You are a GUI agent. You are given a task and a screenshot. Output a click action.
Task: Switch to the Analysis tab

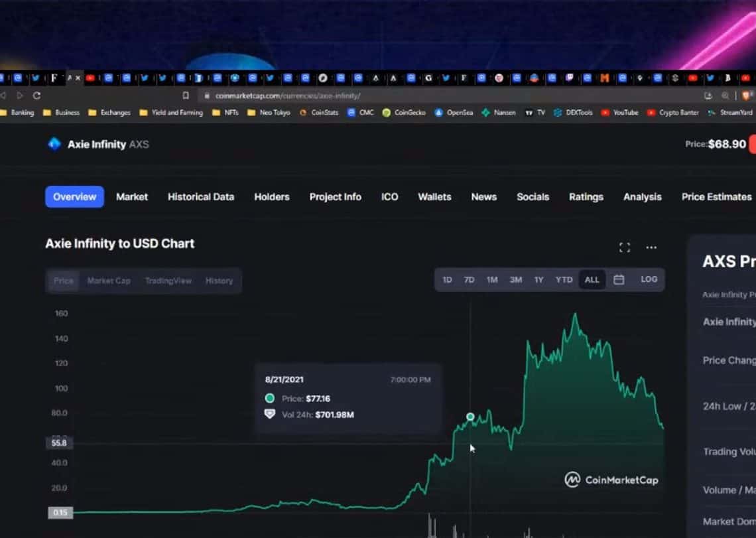(x=642, y=197)
